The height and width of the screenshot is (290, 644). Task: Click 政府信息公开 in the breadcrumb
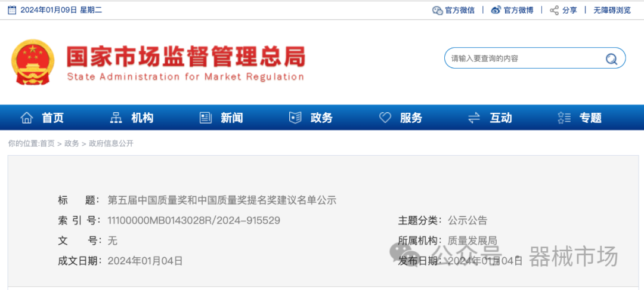pos(112,143)
